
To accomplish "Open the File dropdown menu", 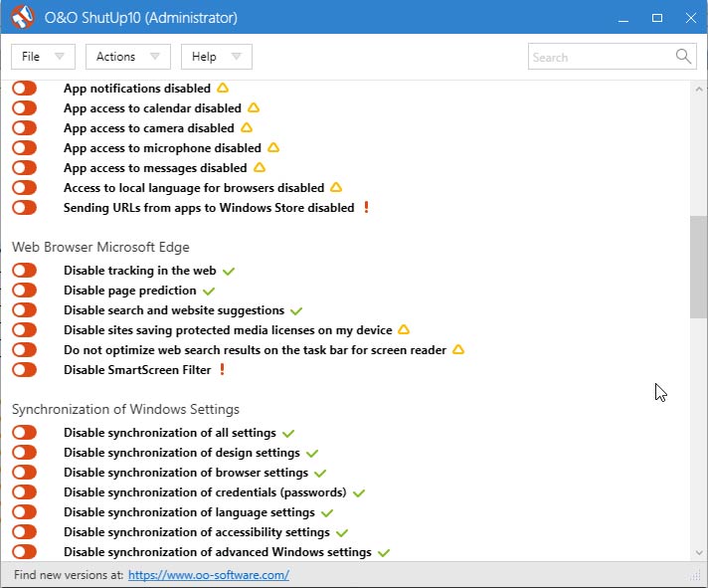I will [43, 57].
